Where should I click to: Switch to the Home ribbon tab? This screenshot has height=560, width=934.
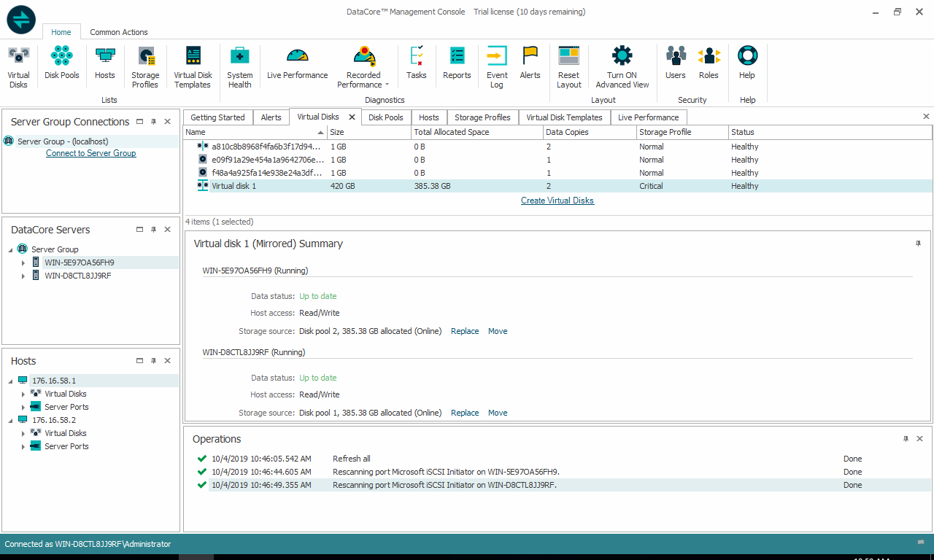click(61, 32)
